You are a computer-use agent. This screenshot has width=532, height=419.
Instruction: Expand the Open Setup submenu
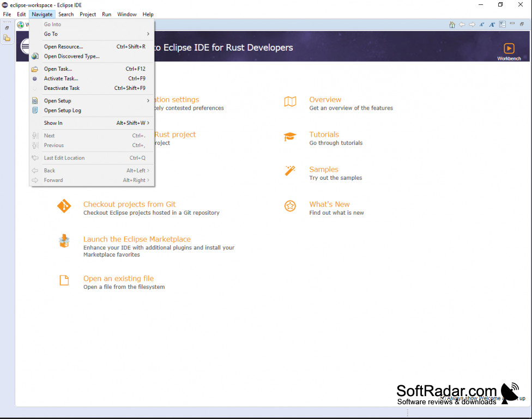click(92, 101)
